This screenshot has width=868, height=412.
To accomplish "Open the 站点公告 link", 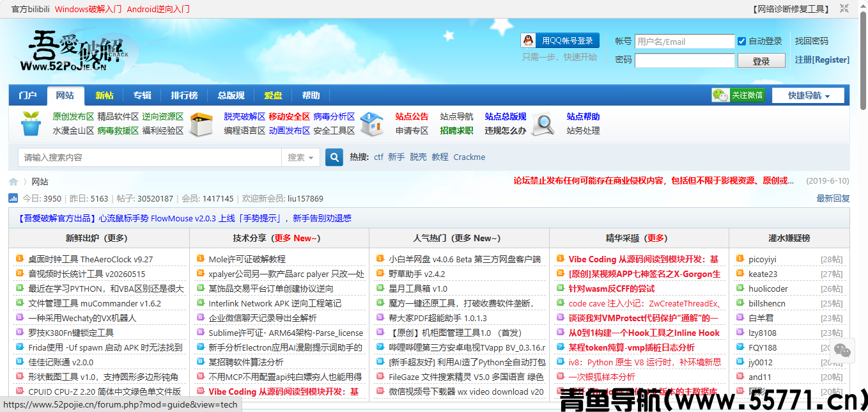I will coord(412,116).
